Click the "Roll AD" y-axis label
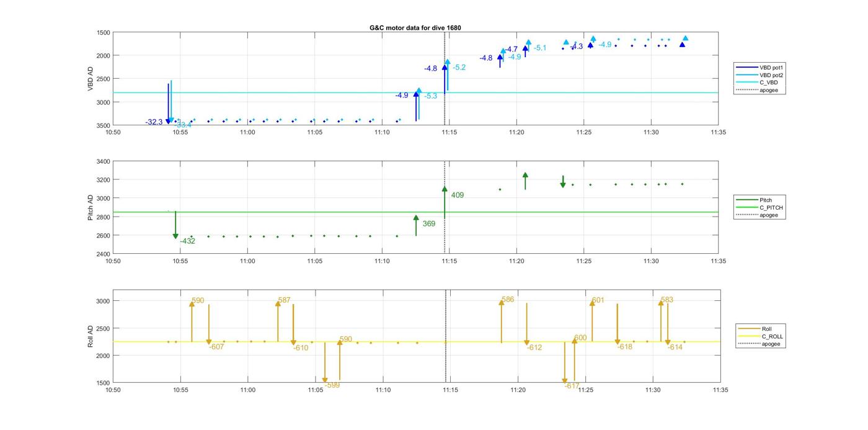868x430 pixels. (x=91, y=336)
